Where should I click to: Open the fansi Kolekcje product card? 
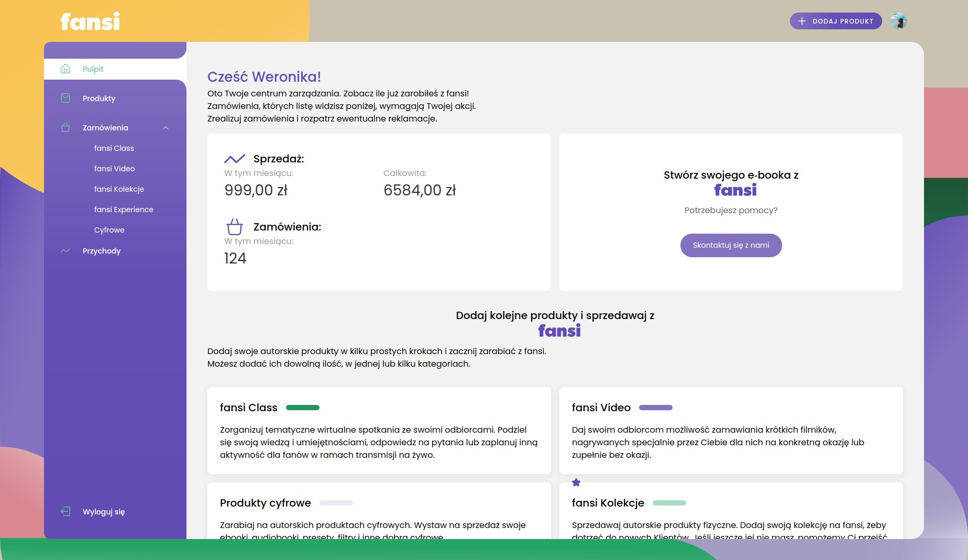coord(731,511)
